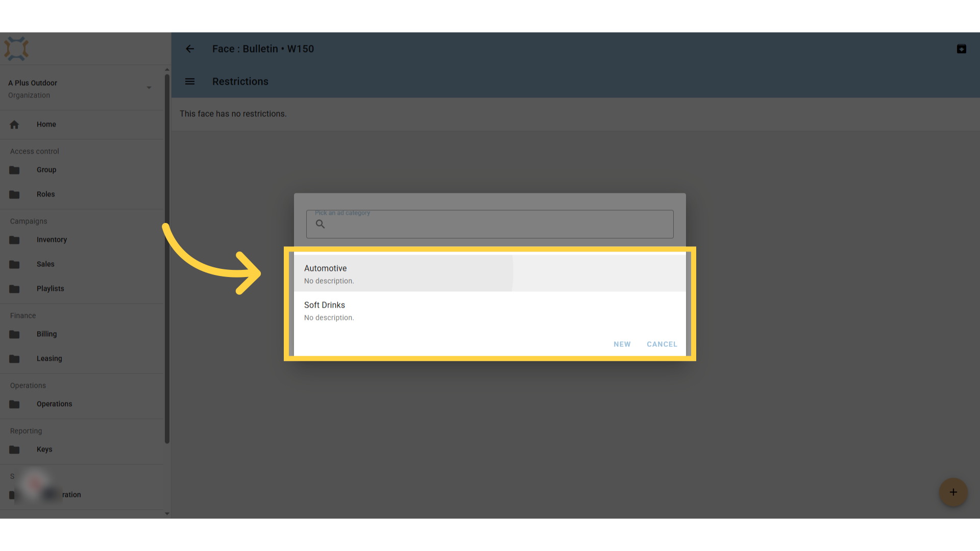Click the folder icon beside Keys
Viewport: 980px width, 551px height.
(14, 449)
